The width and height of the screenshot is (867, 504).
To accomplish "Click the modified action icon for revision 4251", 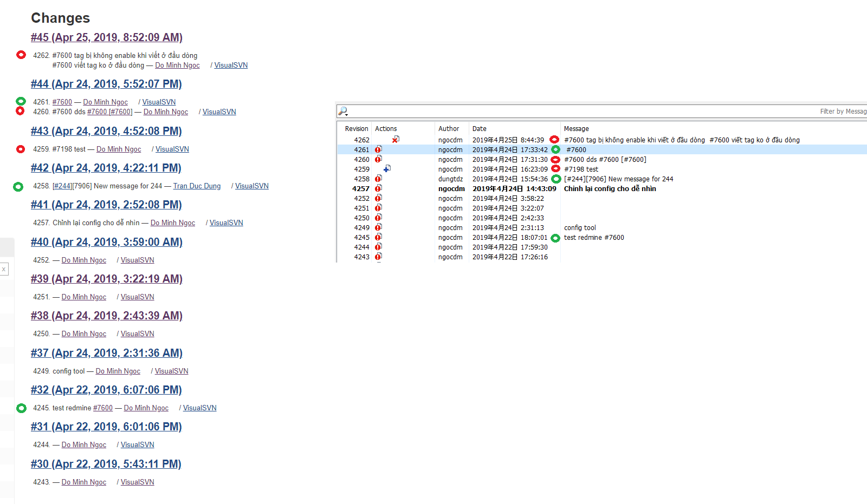I will click(378, 208).
